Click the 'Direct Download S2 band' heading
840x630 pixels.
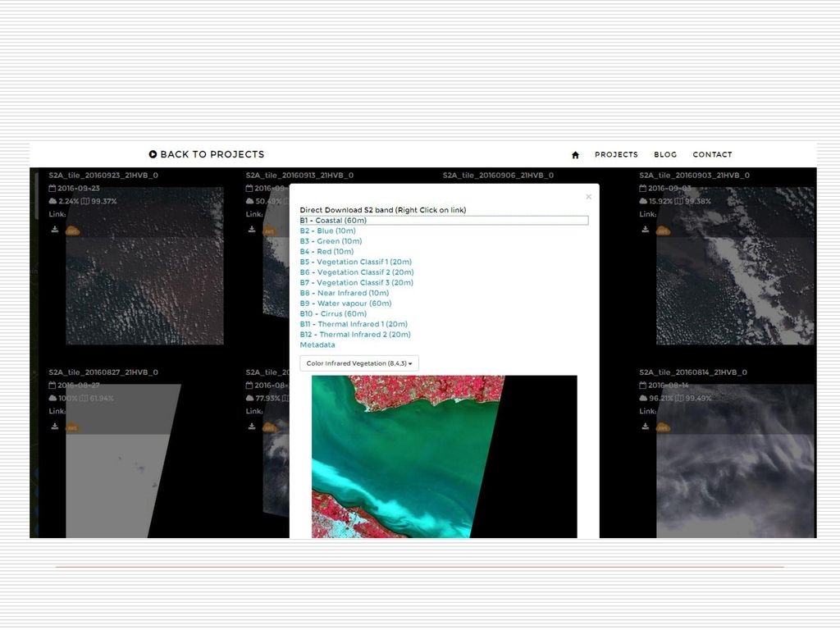(383, 210)
